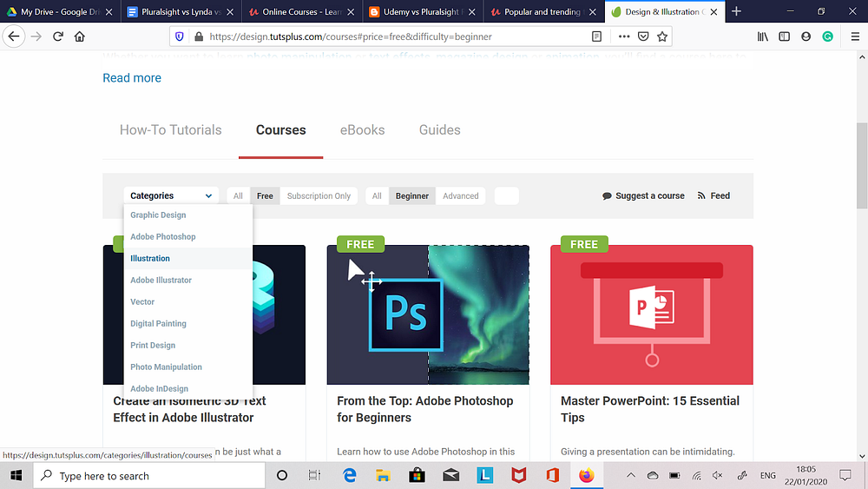Select Free price filter
Image resolution: width=868 pixels, height=489 pixels.
[x=265, y=196]
